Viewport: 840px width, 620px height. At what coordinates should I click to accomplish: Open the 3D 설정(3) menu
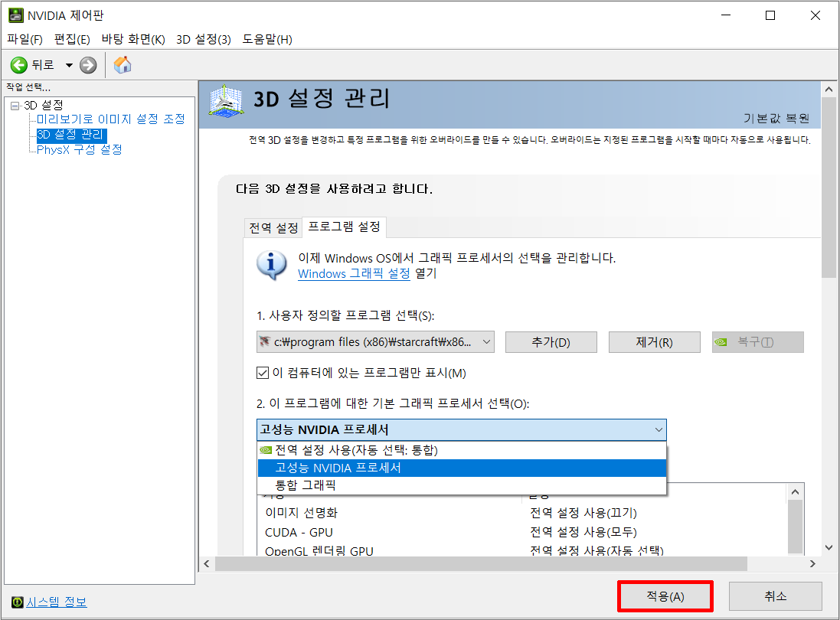point(203,39)
